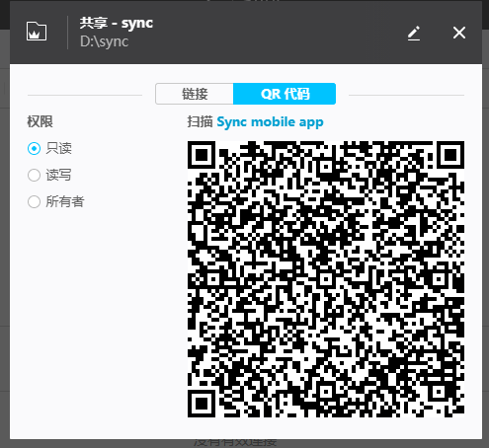Close the share sync dialog
Image resolution: width=489 pixels, height=448 pixels.
(459, 33)
